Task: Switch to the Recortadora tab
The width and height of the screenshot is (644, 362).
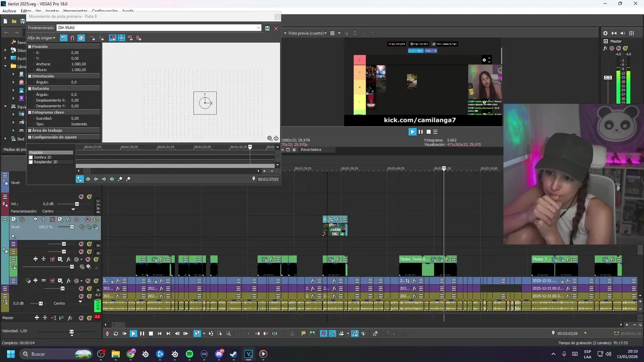Action: pyautogui.click(x=311, y=149)
